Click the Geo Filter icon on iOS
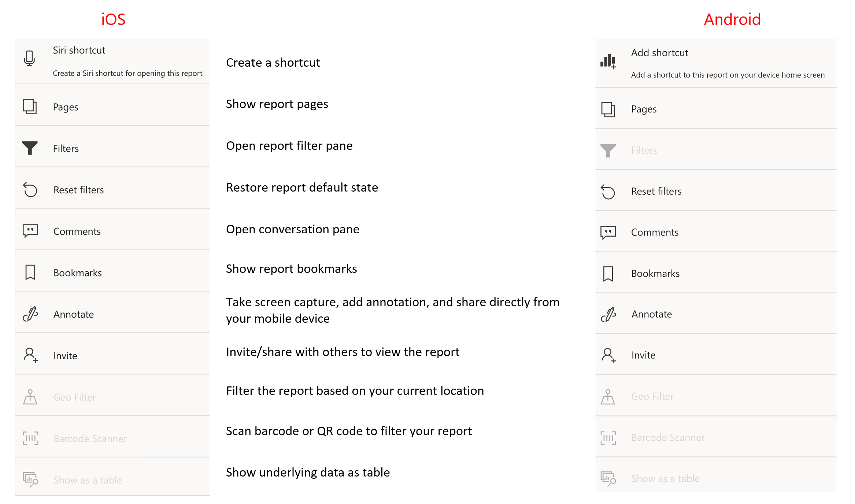This screenshot has height=504, width=855. 31,396
